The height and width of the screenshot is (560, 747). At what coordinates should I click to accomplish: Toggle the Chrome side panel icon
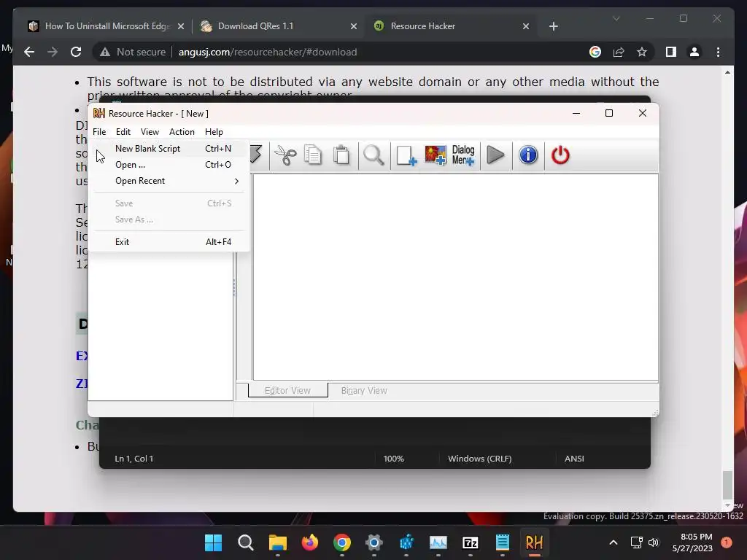tap(671, 52)
